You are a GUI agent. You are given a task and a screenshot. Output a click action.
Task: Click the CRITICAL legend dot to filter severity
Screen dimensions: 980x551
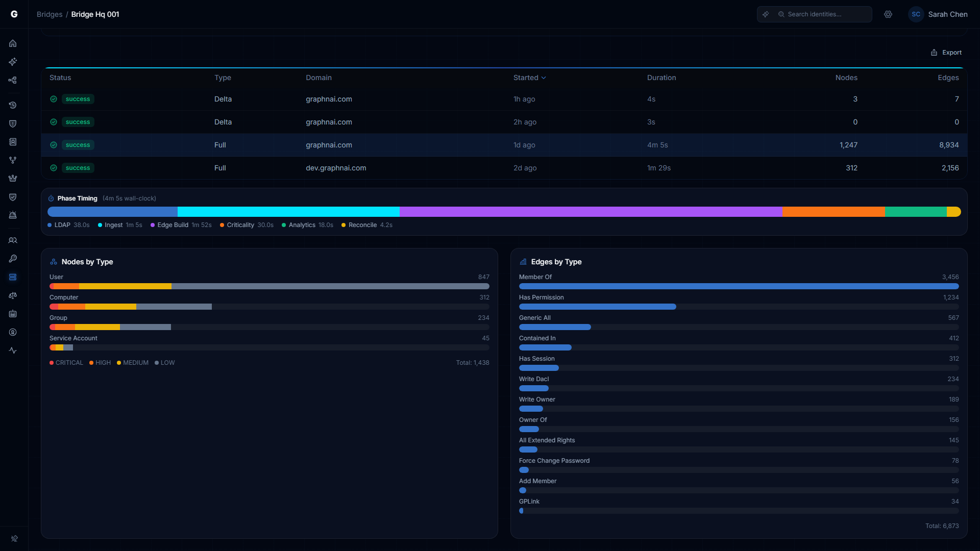[51, 363]
